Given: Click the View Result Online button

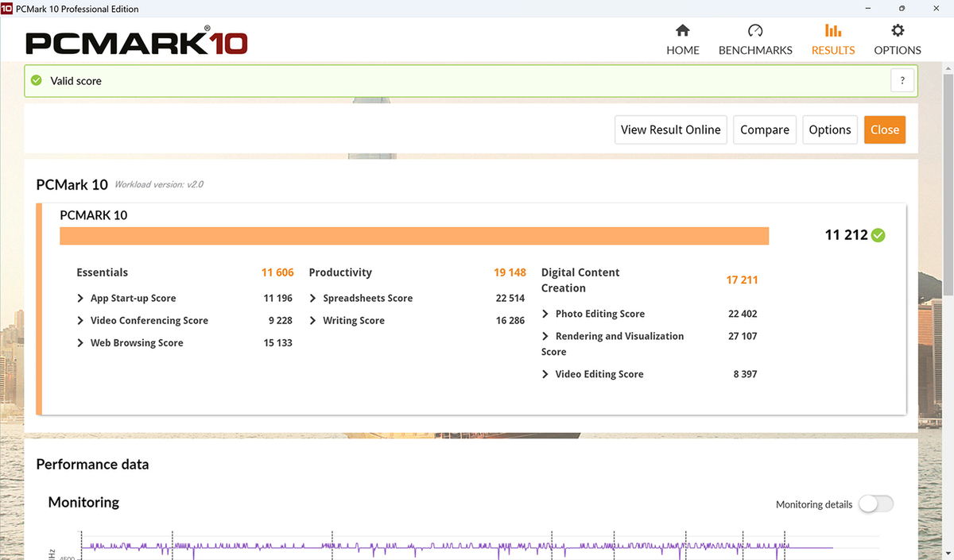Looking at the screenshot, I should [x=671, y=129].
